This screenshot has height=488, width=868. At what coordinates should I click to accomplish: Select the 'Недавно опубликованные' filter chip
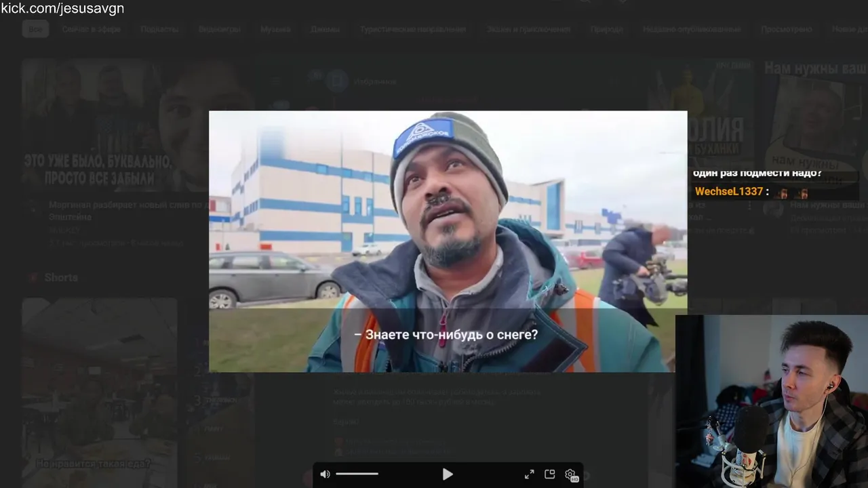click(x=692, y=29)
